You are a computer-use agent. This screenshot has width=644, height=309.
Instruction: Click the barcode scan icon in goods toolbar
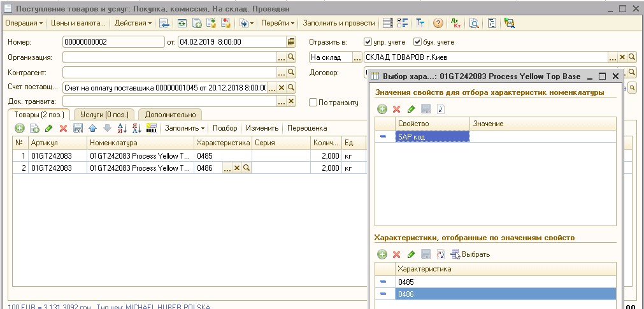pyautogui.click(x=152, y=128)
